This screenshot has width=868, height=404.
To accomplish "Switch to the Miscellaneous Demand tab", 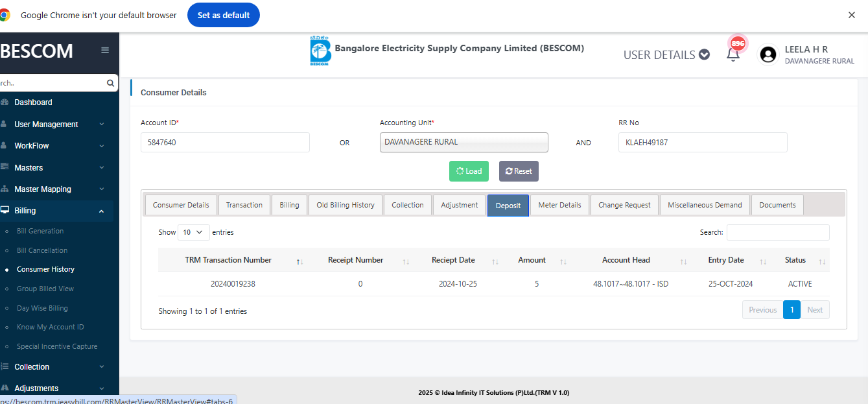I will point(705,205).
